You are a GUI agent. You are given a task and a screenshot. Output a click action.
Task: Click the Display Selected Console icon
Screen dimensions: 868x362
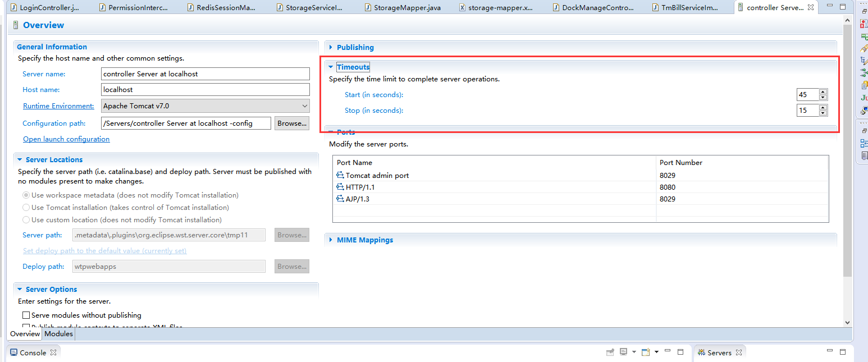click(623, 352)
